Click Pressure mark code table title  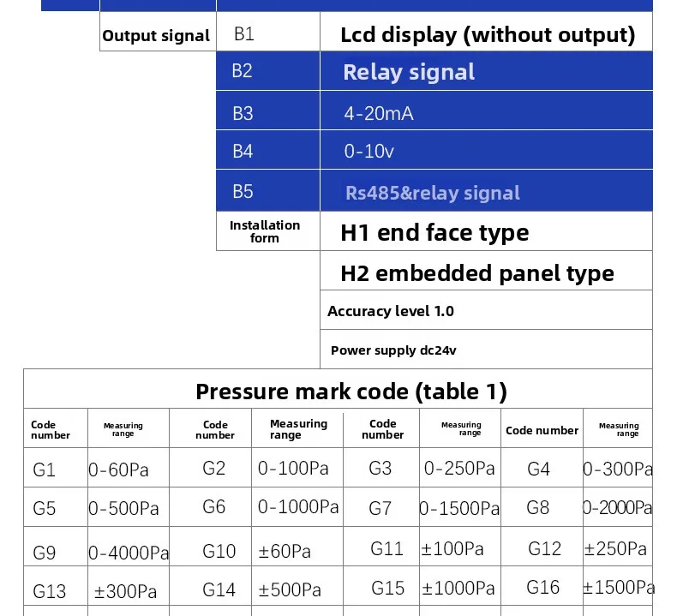point(351,392)
